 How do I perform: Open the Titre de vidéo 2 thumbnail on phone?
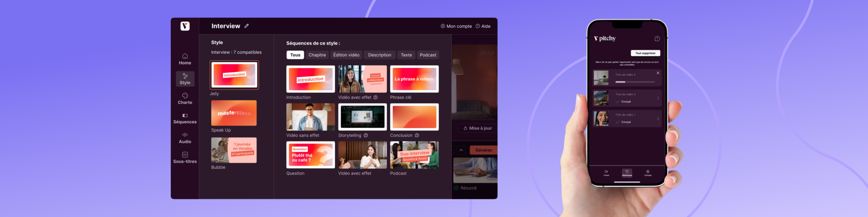click(x=601, y=78)
